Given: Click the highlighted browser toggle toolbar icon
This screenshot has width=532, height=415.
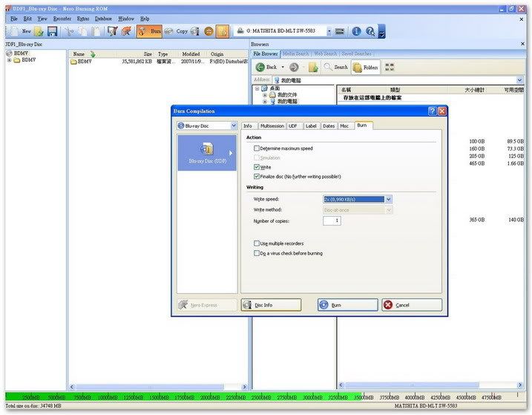Looking at the screenshot, I should [x=223, y=31].
